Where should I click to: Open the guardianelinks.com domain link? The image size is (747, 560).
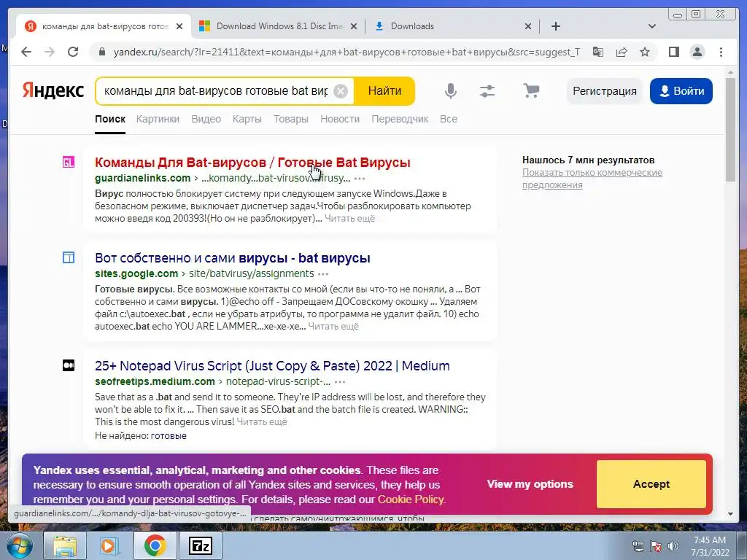(142, 178)
